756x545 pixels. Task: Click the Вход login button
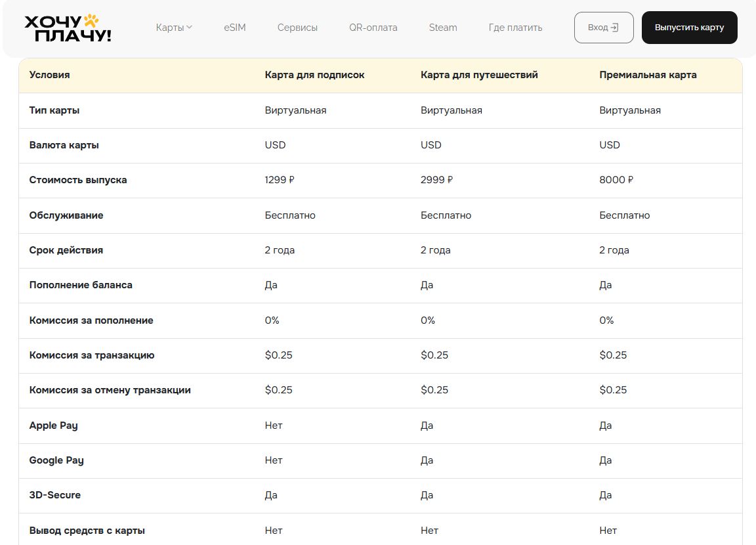[604, 28]
